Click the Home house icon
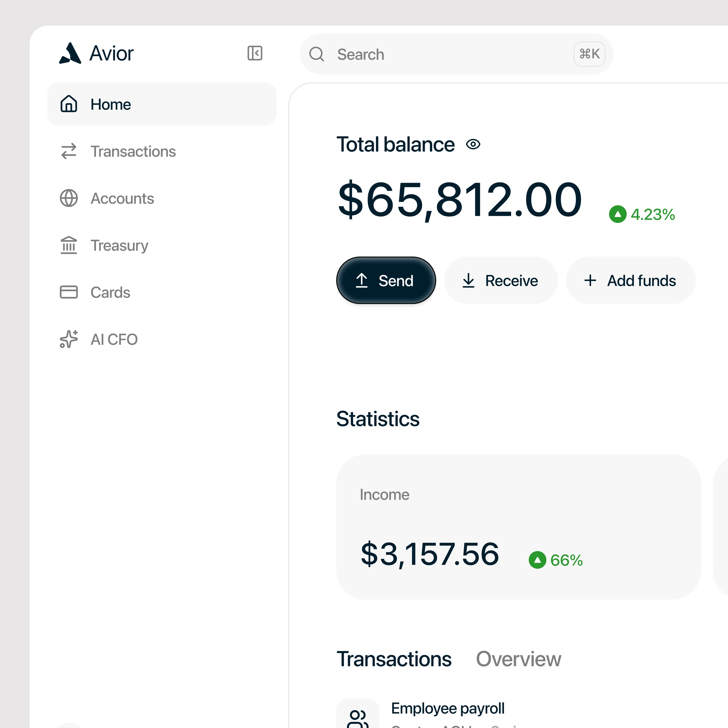The height and width of the screenshot is (728, 728). pos(69,104)
